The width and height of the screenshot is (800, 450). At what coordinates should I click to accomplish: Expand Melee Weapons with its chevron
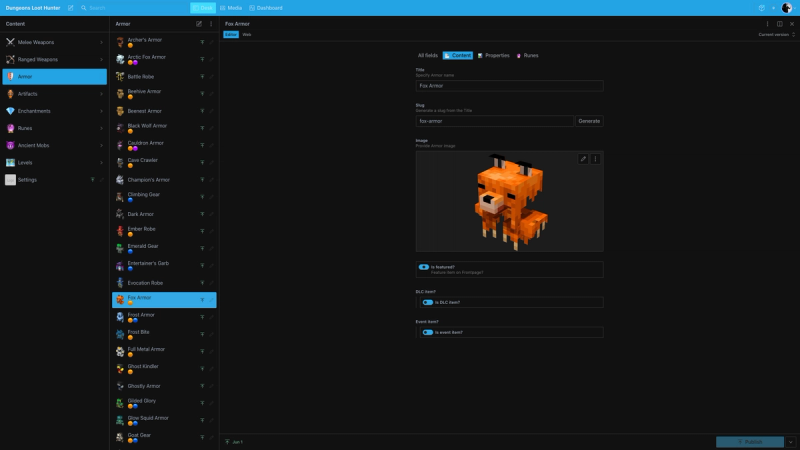tap(101, 42)
